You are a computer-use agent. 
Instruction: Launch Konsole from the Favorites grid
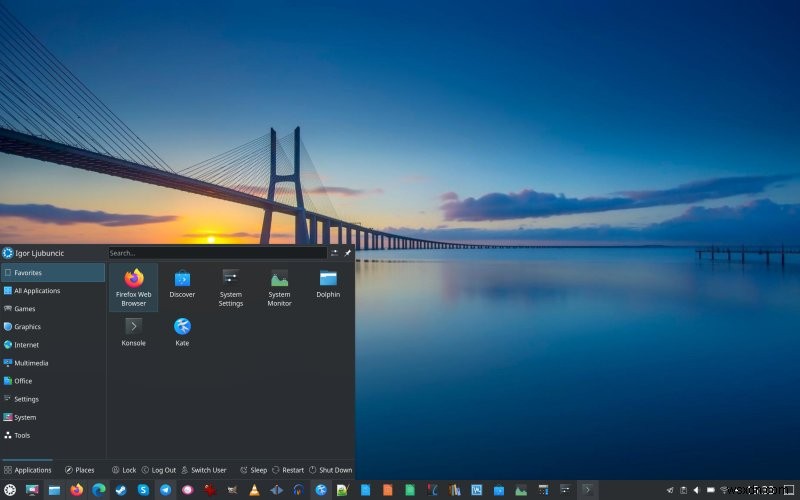(x=134, y=332)
